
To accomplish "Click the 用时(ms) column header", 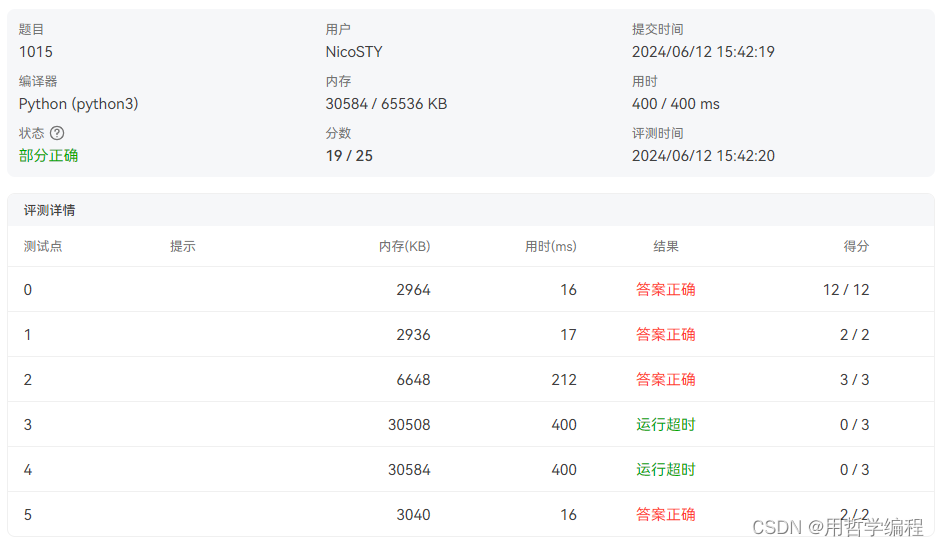I will [x=551, y=246].
